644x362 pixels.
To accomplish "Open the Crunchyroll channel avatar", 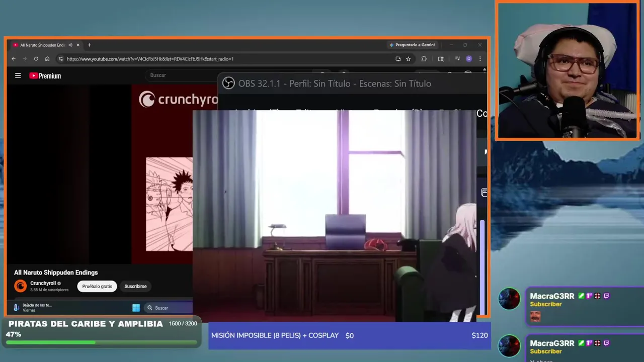I will (x=20, y=286).
